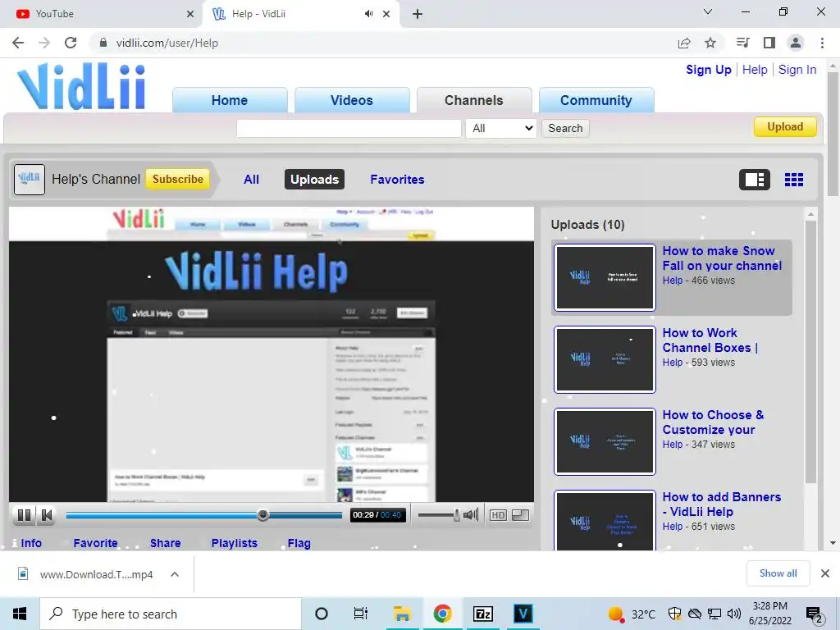
Task: Expand the download item options chevron
Action: (175, 574)
